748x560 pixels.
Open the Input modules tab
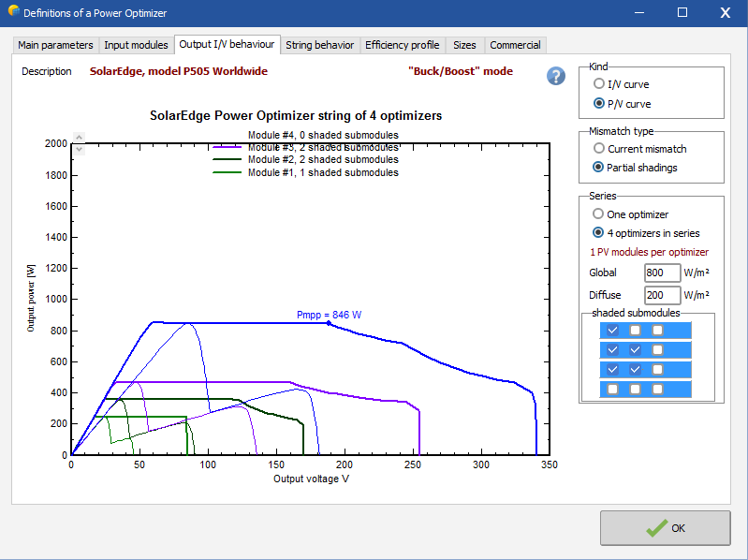(x=136, y=45)
